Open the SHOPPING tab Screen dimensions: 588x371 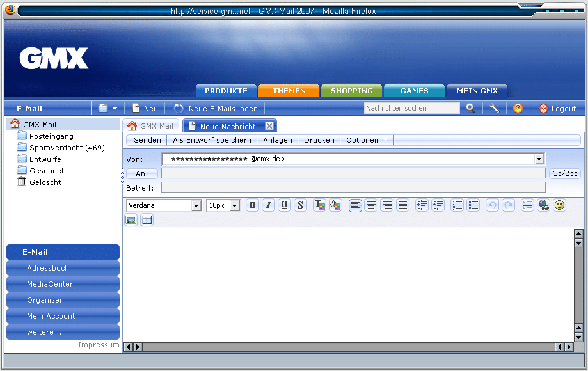352,91
